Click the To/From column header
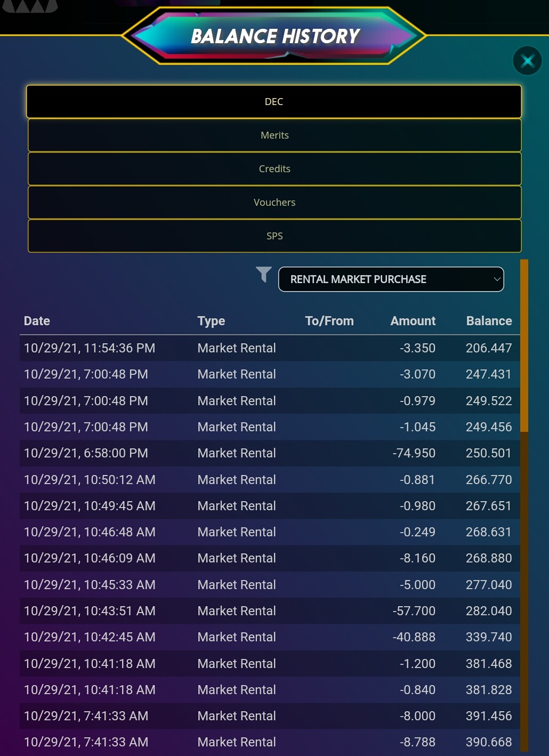This screenshot has height=756, width=549. [x=329, y=321]
